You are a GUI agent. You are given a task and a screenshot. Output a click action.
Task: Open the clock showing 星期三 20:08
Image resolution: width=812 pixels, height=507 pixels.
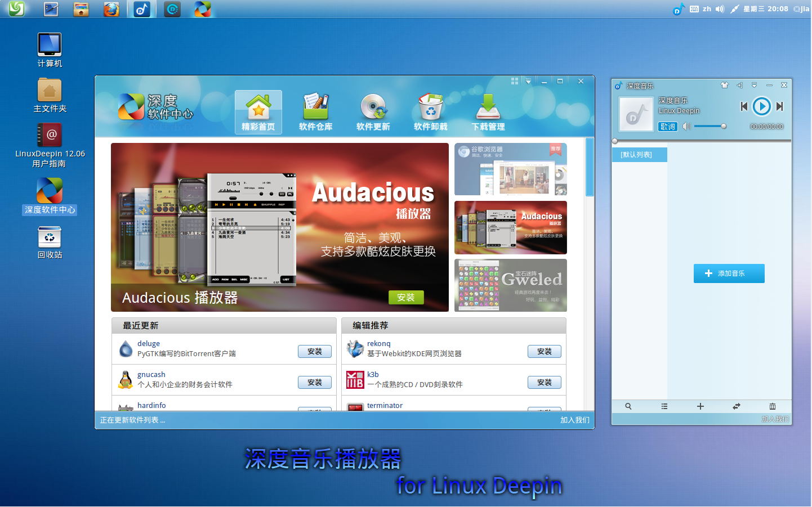tap(765, 9)
